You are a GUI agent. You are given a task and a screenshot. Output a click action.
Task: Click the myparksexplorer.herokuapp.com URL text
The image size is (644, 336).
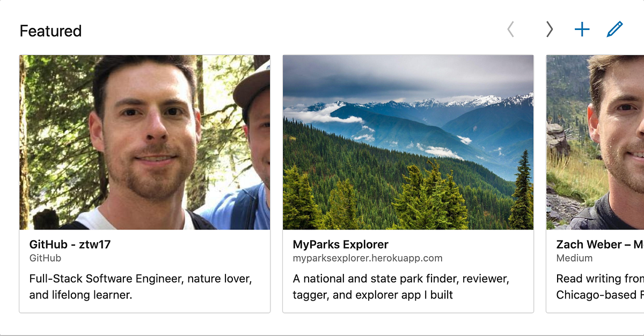pos(368,258)
